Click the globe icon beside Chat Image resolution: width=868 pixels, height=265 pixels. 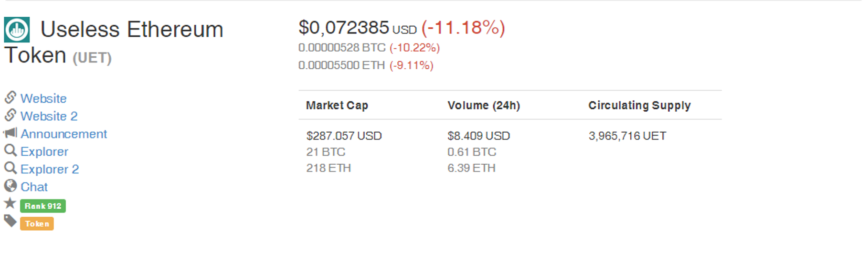[x=11, y=186]
